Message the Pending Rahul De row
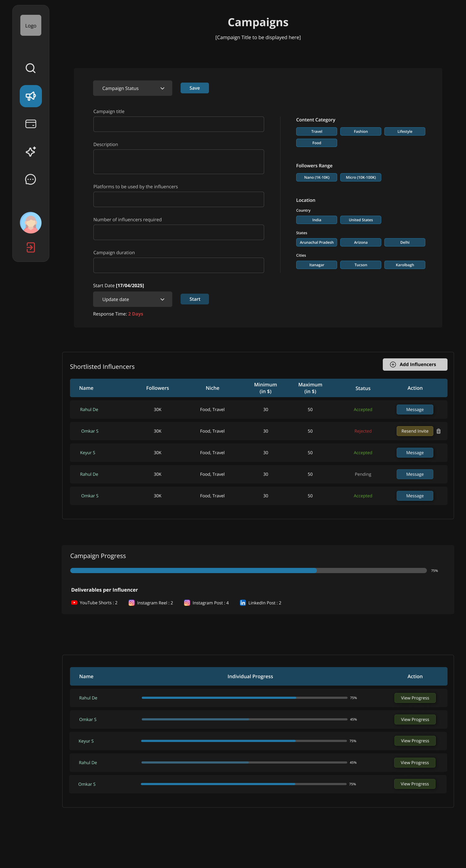This screenshot has height=868, width=466. [415, 474]
